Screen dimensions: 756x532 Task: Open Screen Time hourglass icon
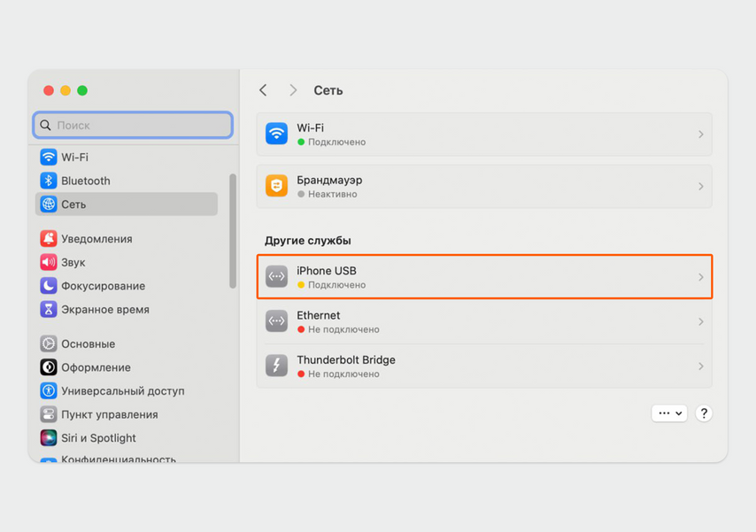[x=49, y=310]
